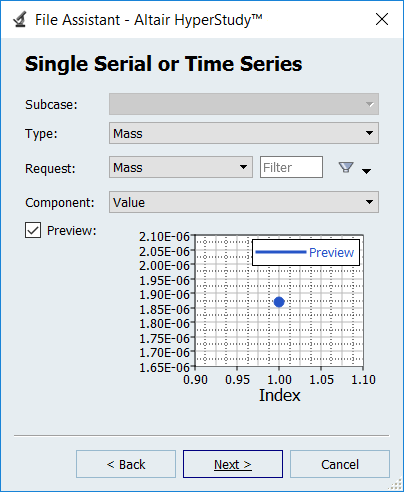Close the File Assistant dialog
The width and height of the screenshot is (404, 492).
tap(382, 19)
